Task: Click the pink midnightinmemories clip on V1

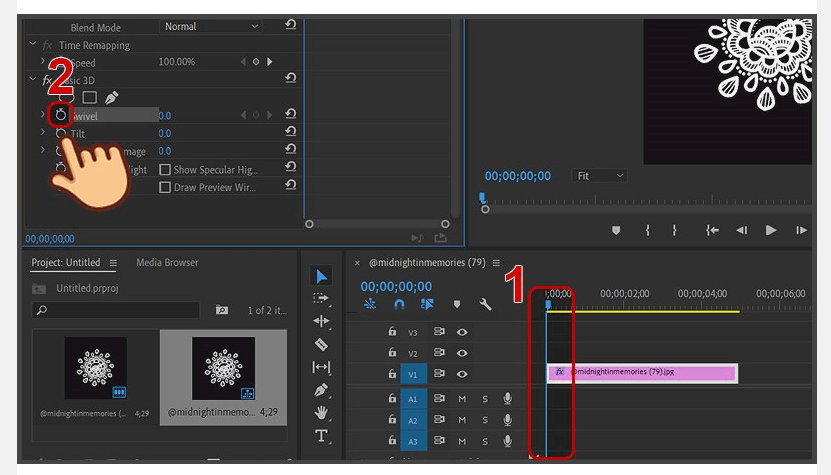Action: (x=642, y=373)
